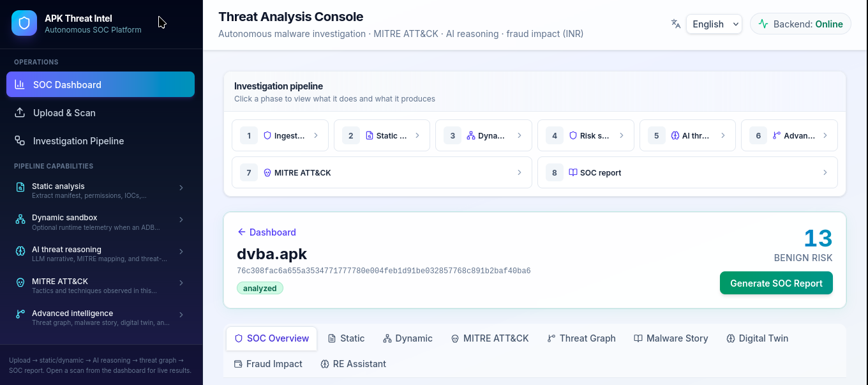Click the phase number 5 badge
Screen dimensions: 868x385
pos(656,135)
